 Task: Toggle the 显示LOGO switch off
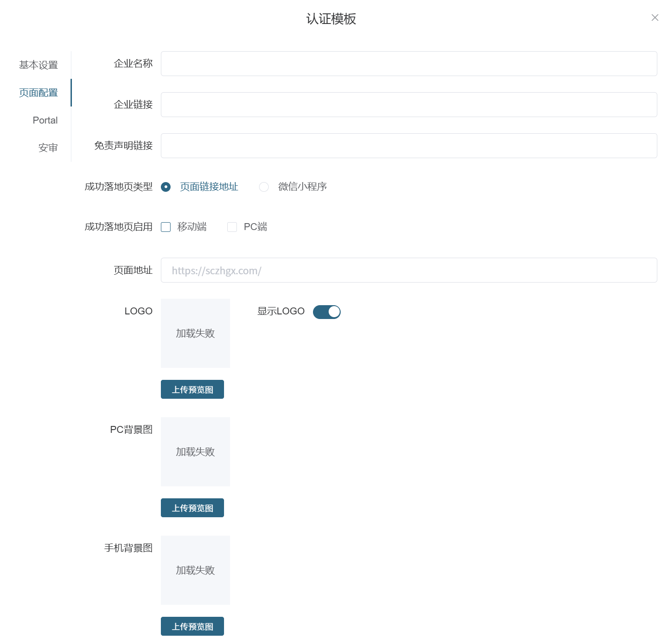pyautogui.click(x=326, y=312)
